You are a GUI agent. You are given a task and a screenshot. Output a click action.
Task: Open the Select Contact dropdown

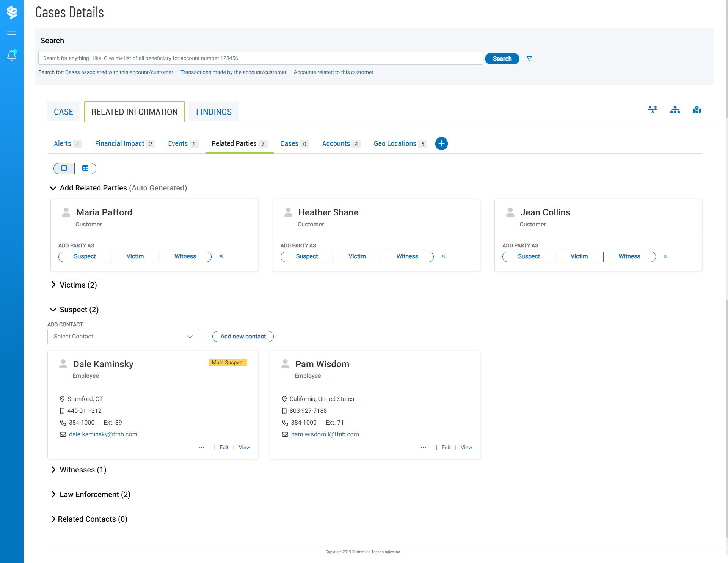click(x=123, y=337)
